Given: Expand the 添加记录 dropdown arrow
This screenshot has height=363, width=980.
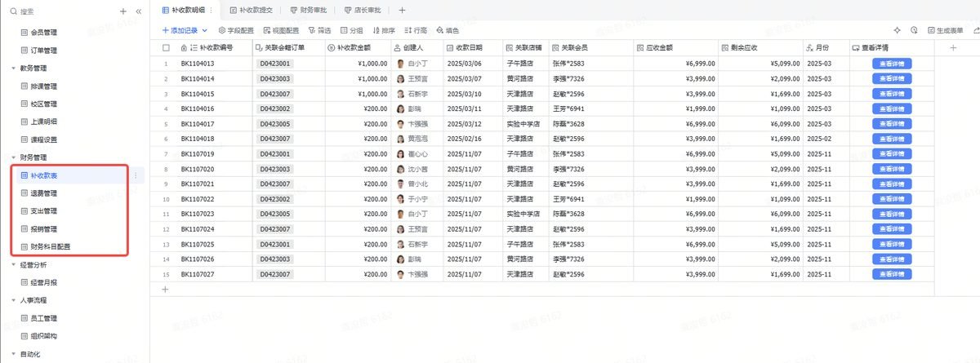Looking at the screenshot, I should click(x=204, y=30).
